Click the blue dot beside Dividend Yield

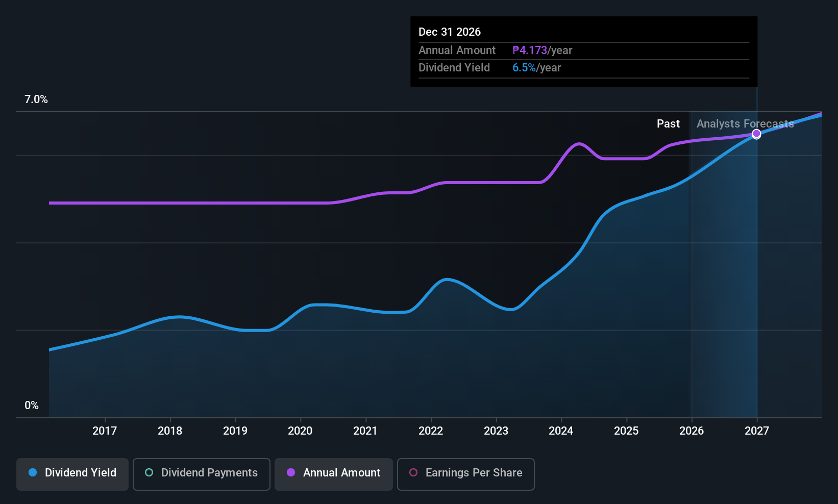[x=33, y=472]
